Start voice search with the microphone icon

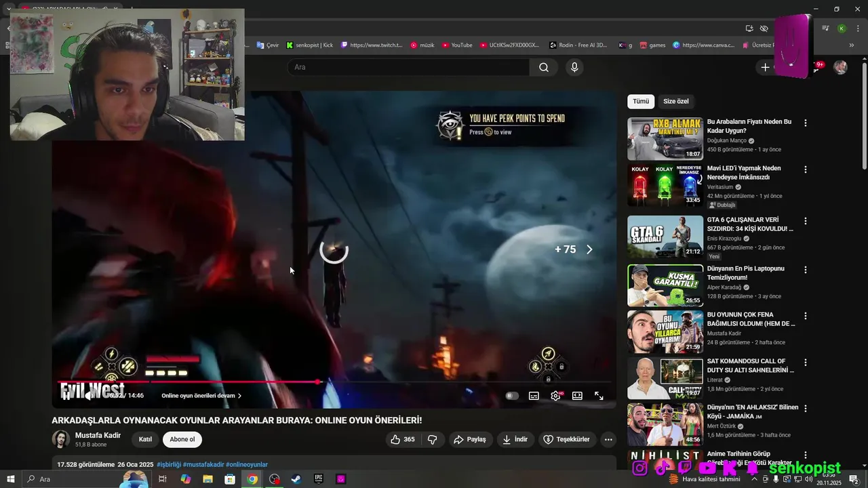(x=574, y=67)
